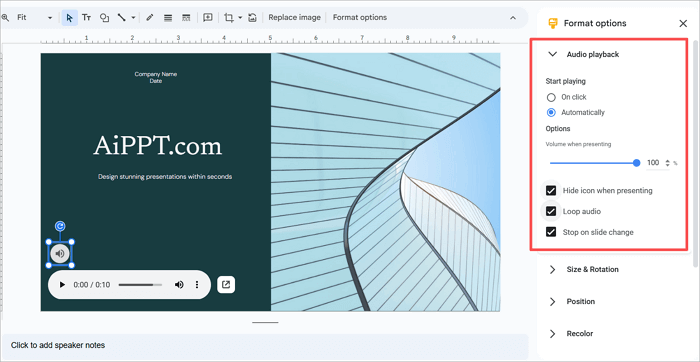Click the volume percentage input field
This screenshot has height=362, width=700.
pyautogui.click(x=653, y=163)
